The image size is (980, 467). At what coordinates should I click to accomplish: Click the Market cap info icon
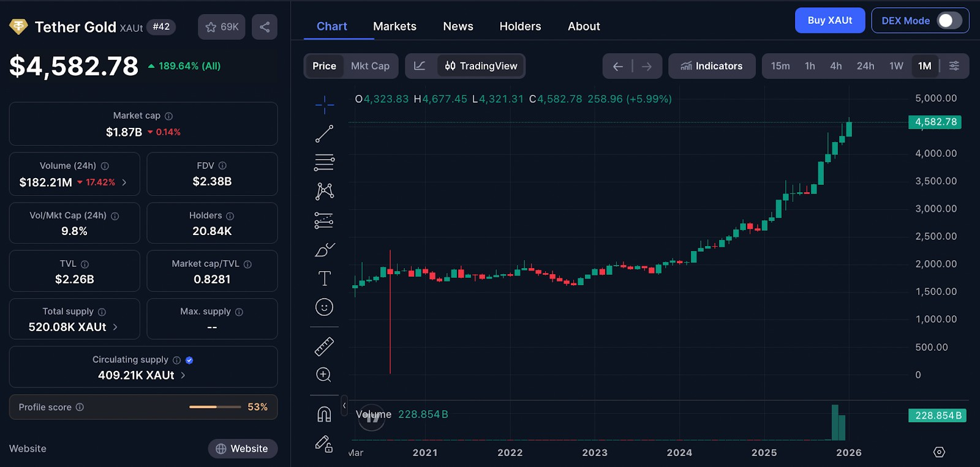(x=169, y=116)
